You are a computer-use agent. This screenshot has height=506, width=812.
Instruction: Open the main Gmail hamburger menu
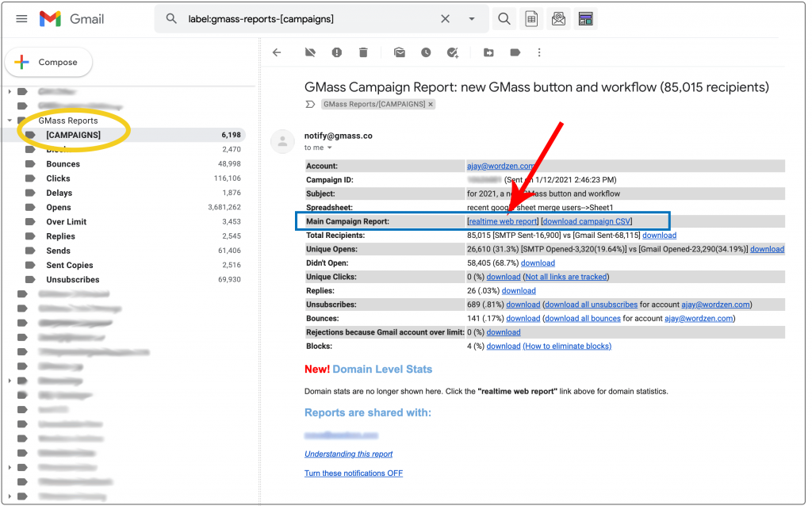21,17
